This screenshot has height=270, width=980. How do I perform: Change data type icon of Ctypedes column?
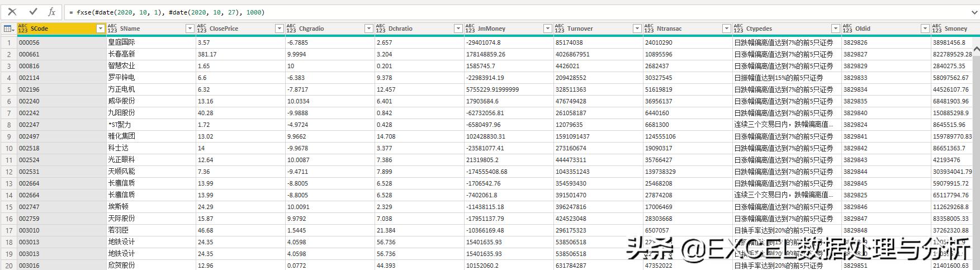click(x=738, y=29)
